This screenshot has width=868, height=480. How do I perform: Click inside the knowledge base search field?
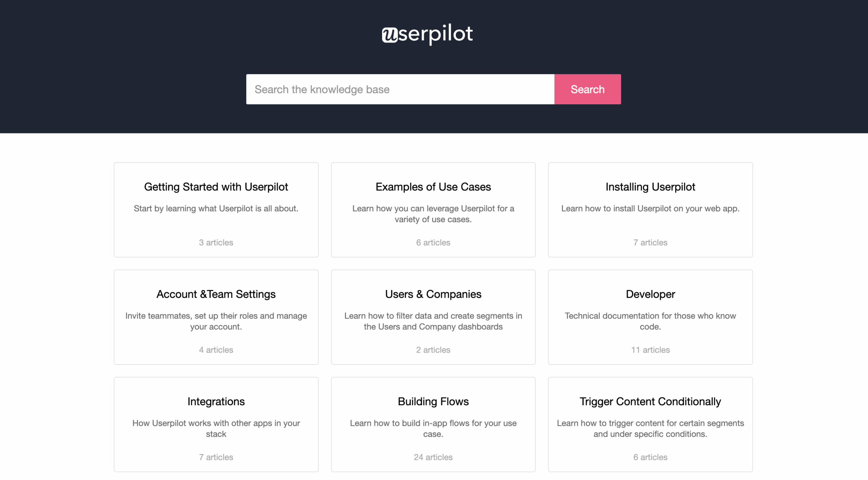tap(400, 89)
